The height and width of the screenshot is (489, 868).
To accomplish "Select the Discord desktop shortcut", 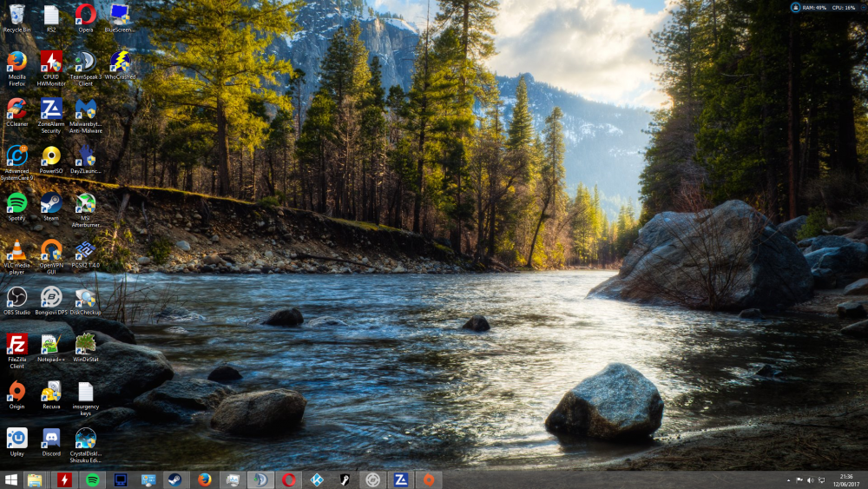I will coord(51,439).
